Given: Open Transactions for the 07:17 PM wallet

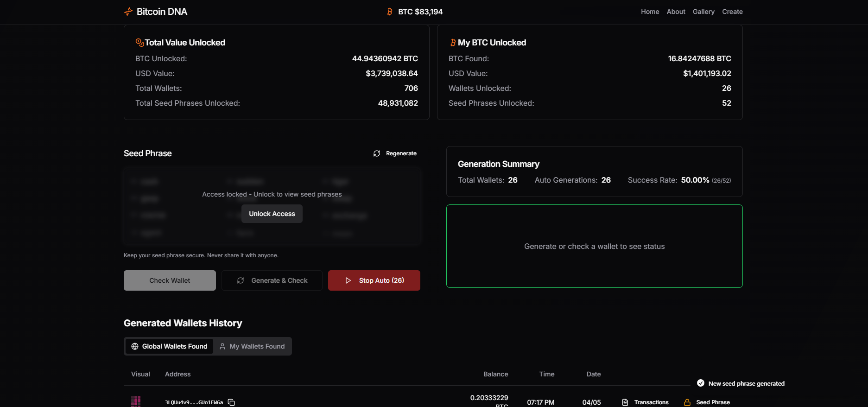Looking at the screenshot, I should coord(645,402).
